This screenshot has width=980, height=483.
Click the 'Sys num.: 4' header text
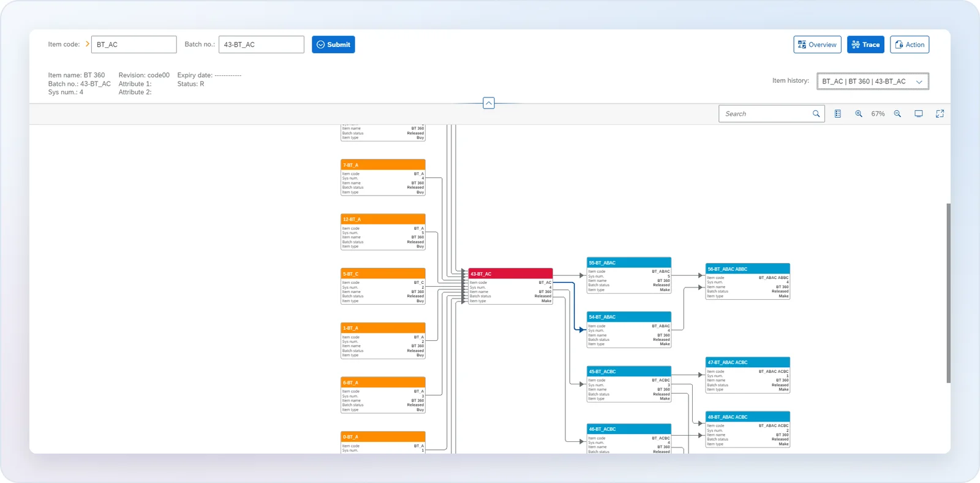[x=66, y=92]
